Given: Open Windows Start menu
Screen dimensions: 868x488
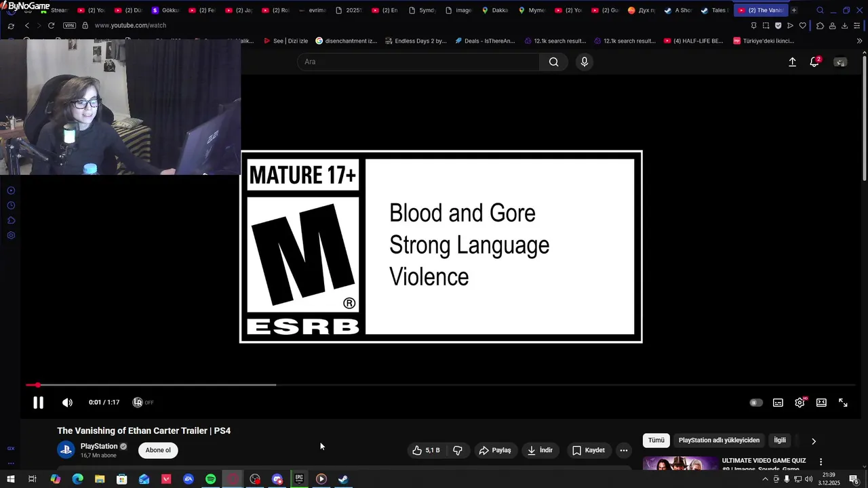Looking at the screenshot, I should coord(11,479).
